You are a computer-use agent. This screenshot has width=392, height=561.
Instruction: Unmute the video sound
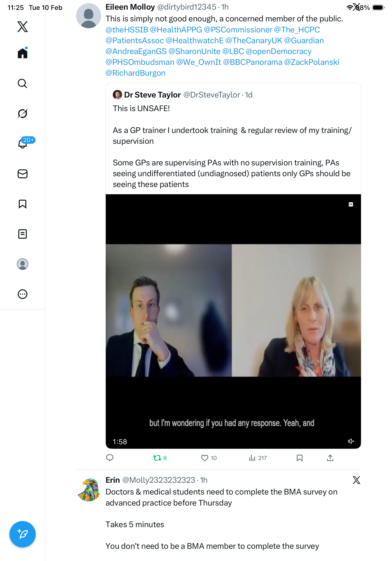pos(351,441)
